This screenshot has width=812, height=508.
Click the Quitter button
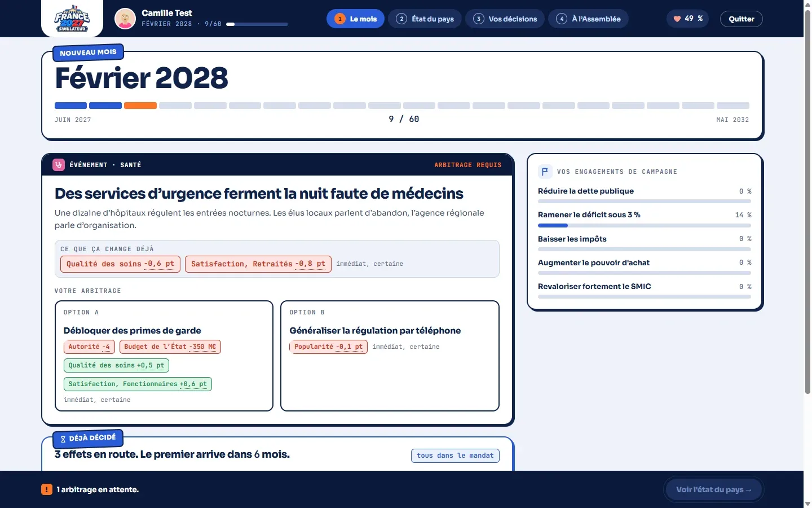point(742,19)
